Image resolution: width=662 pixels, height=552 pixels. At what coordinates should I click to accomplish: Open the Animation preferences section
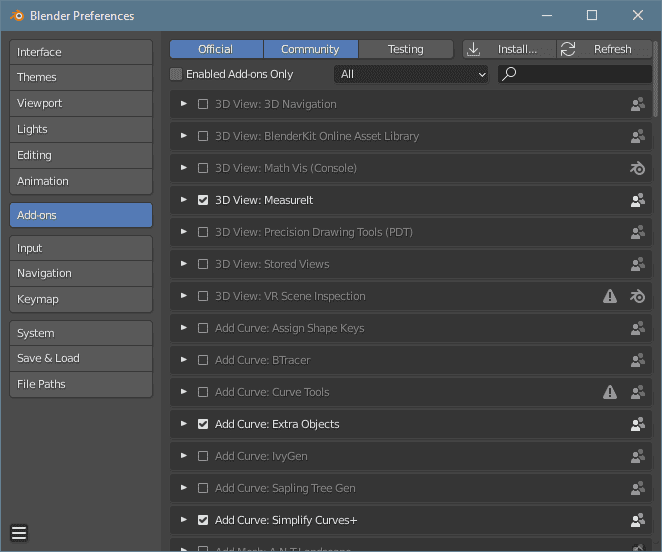pos(81,182)
